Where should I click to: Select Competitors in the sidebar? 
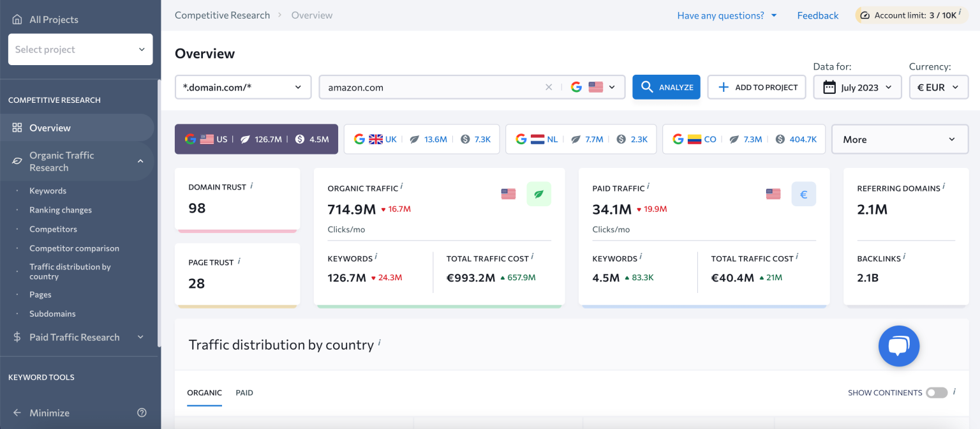(53, 229)
